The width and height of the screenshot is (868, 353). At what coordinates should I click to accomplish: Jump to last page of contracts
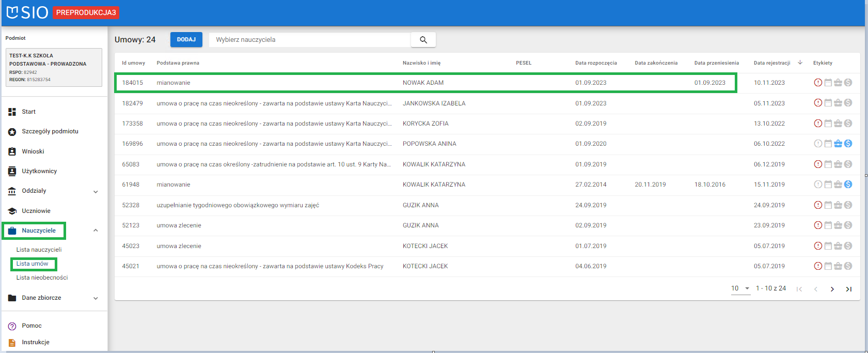click(848, 289)
